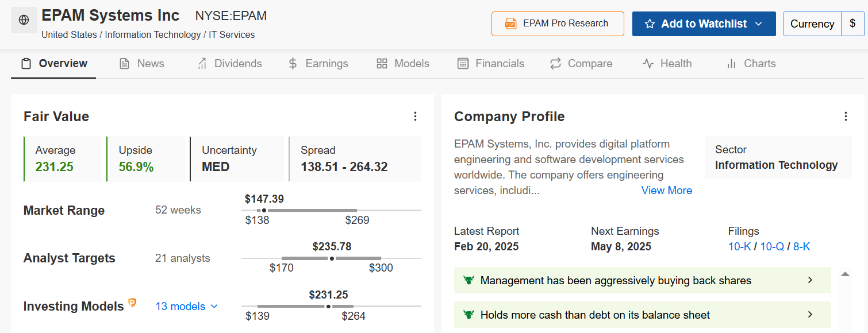Click the globe icon beside EPAM Systems Inc

click(x=24, y=20)
